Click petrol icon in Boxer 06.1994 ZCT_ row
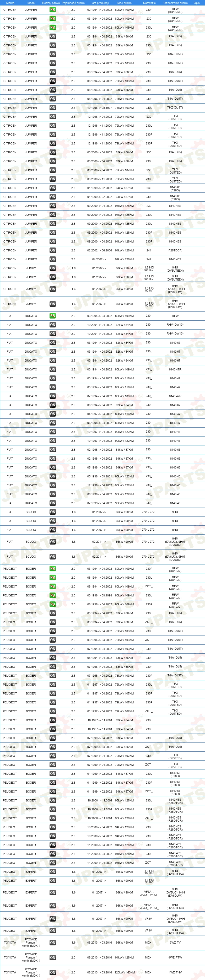 tap(52, 586)
